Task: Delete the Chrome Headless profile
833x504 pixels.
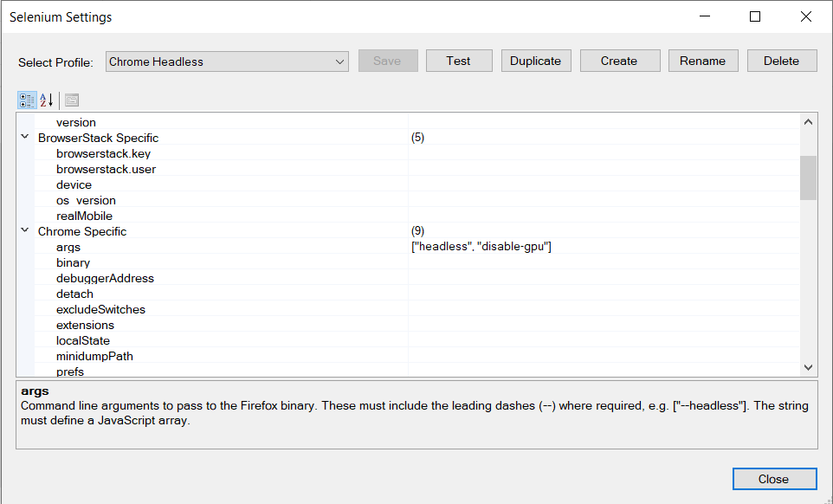Action: tap(782, 60)
